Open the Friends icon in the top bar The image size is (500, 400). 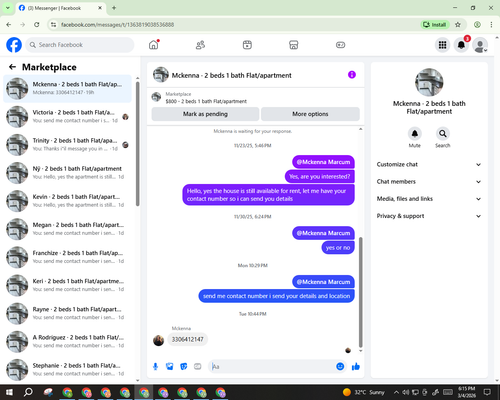coord(200,45)
